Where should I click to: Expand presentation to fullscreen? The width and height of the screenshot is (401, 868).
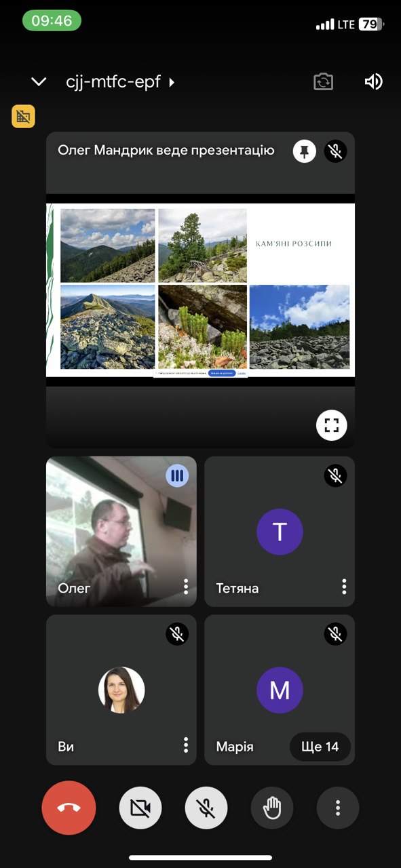click(x=331, y=426)
